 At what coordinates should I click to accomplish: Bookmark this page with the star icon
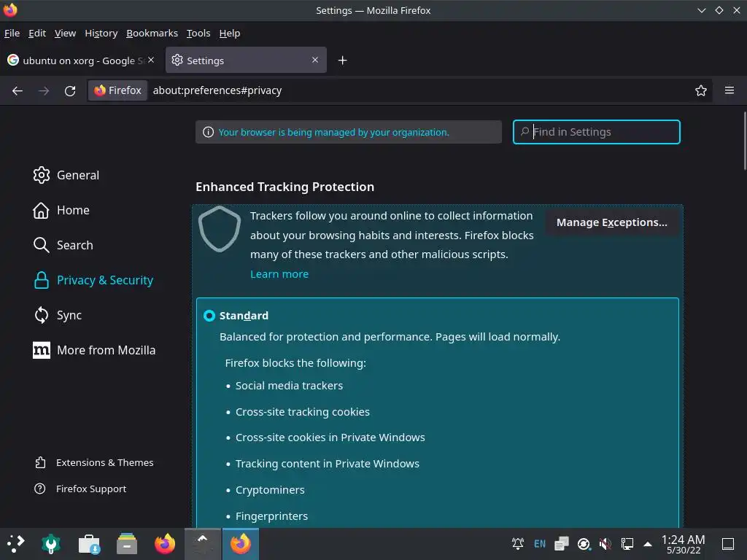click(x=700, y=90)
